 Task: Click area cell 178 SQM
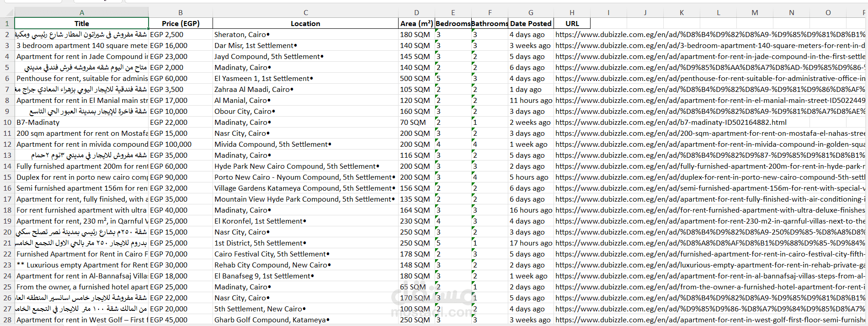tap(416, 254)
